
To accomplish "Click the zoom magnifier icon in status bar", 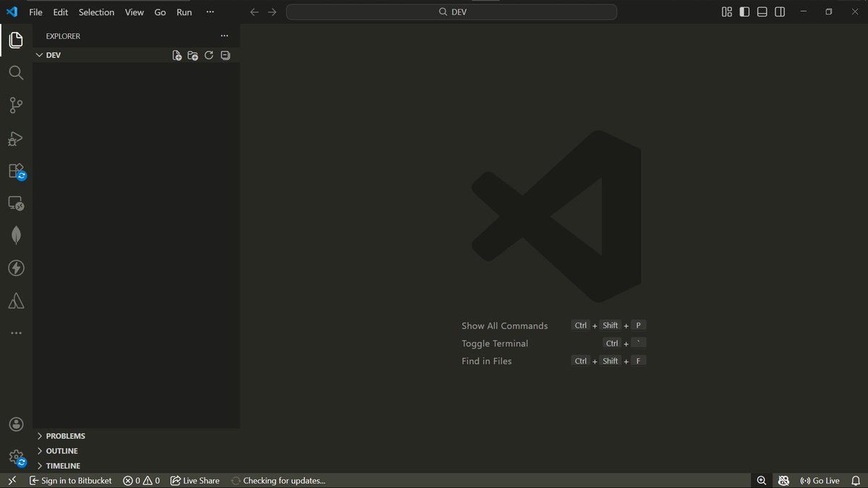I will [x=762, y=481].
